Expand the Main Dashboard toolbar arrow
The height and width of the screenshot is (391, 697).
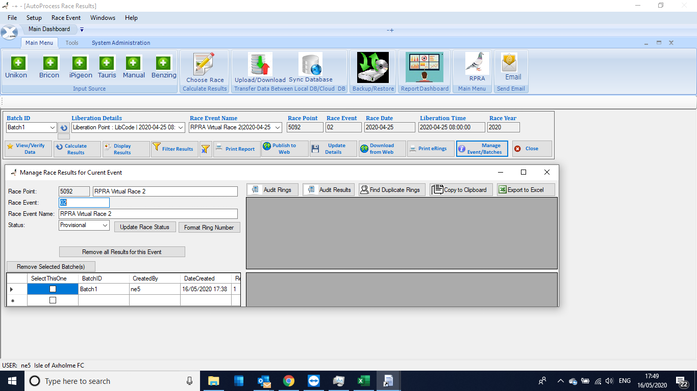pos(82,29)
